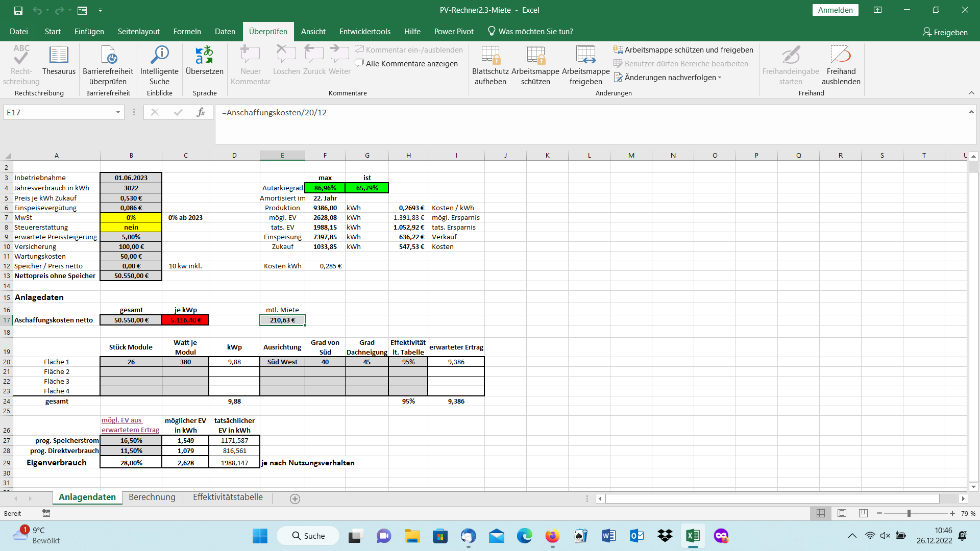Switch to the Start ribbon tab
Viewport: 980px width, 551px height.
pos(53,32)
